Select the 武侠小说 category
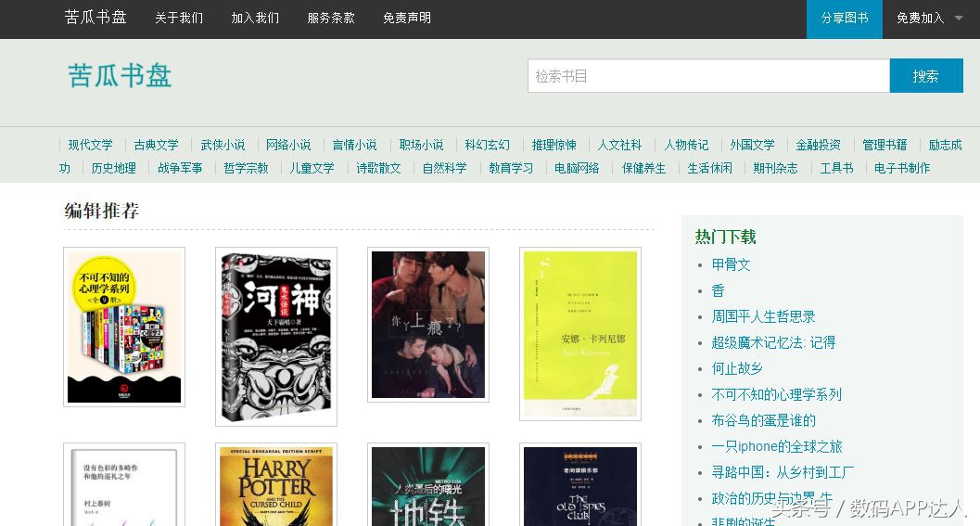The image size is (980, 526). tap(223, 145)
